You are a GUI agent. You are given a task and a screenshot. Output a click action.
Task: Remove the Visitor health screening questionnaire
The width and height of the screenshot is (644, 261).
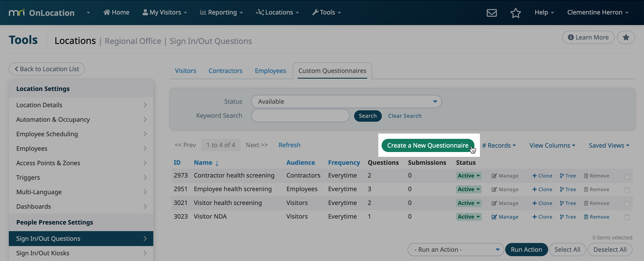tap(597, 203)
